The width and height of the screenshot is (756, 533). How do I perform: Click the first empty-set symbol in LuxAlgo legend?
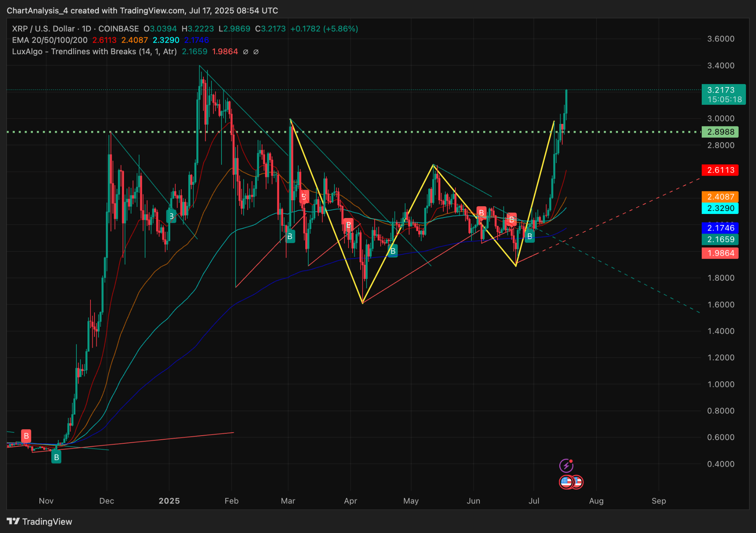pyautogui.click(x=245, y=52)
